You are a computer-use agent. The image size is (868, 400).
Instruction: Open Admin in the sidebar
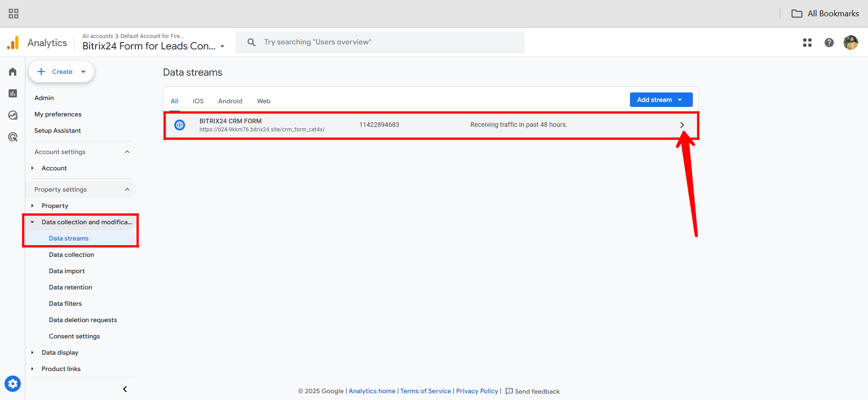44,98
